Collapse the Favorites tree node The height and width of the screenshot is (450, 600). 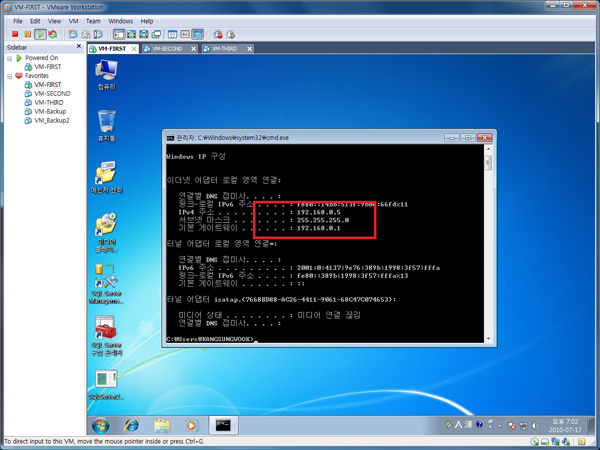10,76
